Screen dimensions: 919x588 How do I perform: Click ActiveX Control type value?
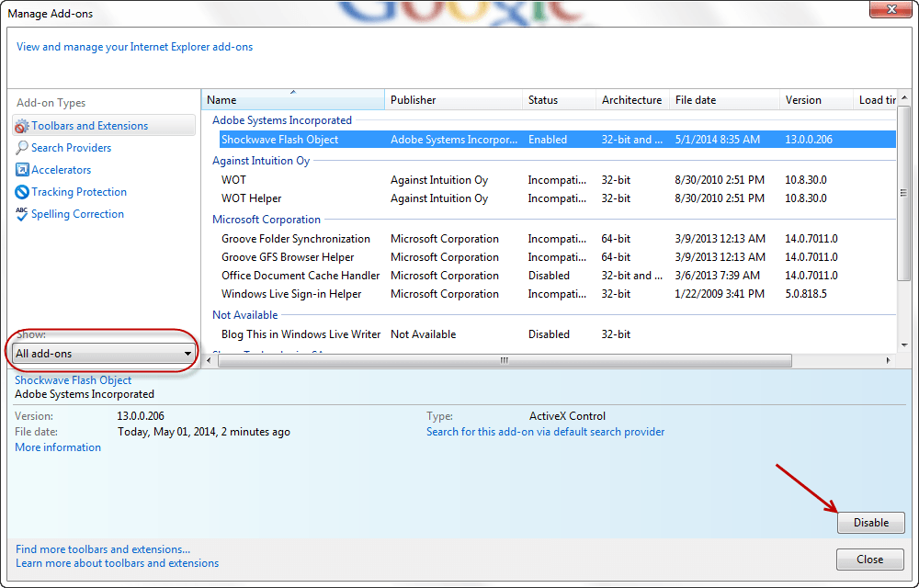(x=567, y=416)
